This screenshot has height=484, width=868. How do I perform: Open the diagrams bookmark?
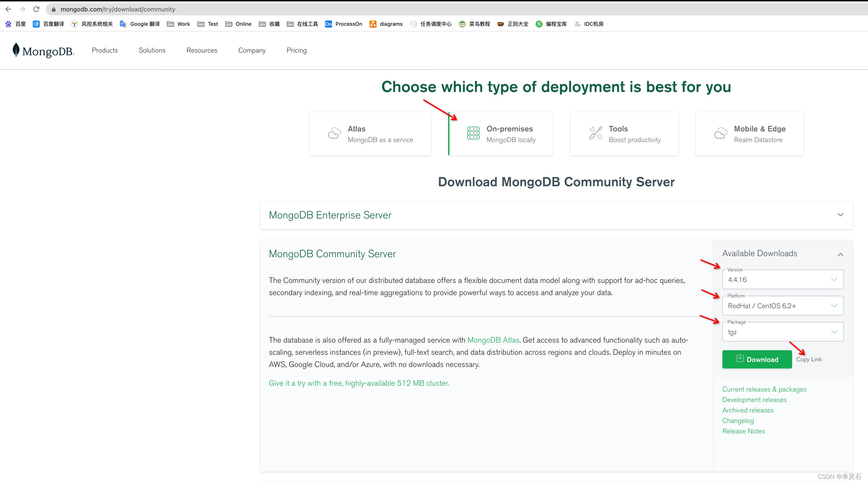386,24
